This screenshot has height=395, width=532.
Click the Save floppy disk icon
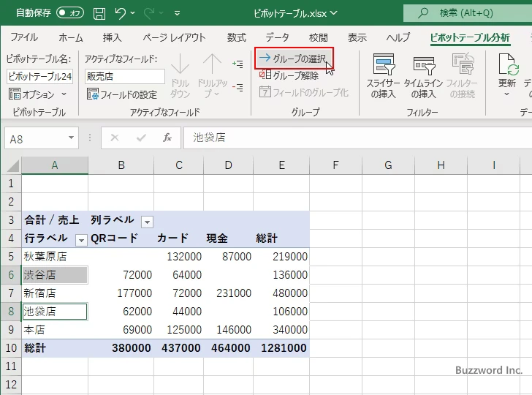[99, 13]
